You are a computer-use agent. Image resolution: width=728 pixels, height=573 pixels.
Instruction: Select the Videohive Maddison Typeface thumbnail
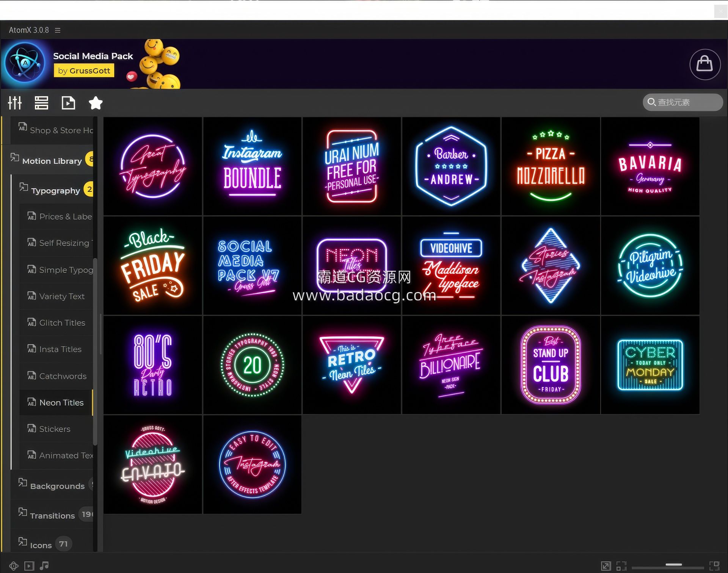(451, 265)
